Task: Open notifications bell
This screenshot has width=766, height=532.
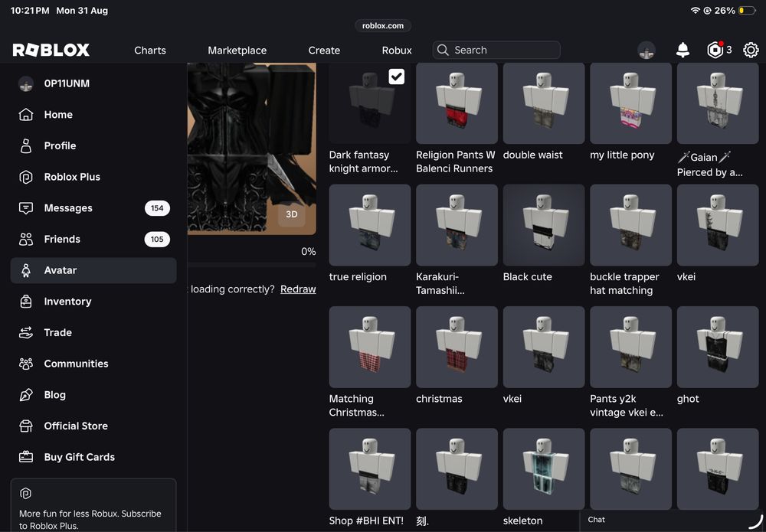Action: coord(683,50)
